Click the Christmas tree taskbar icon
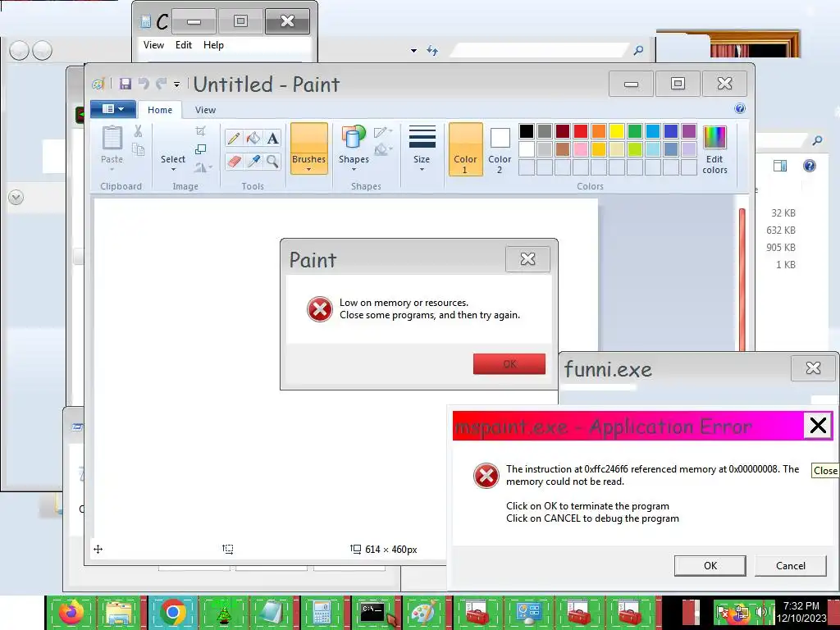 coord(223,612)
